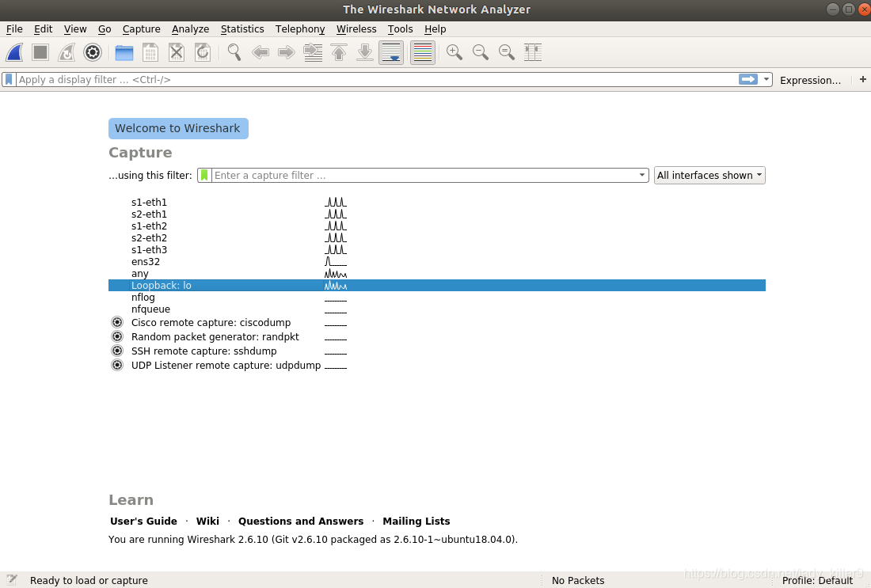
Task: Open the View menu
Action: click(x=75, y=28)
